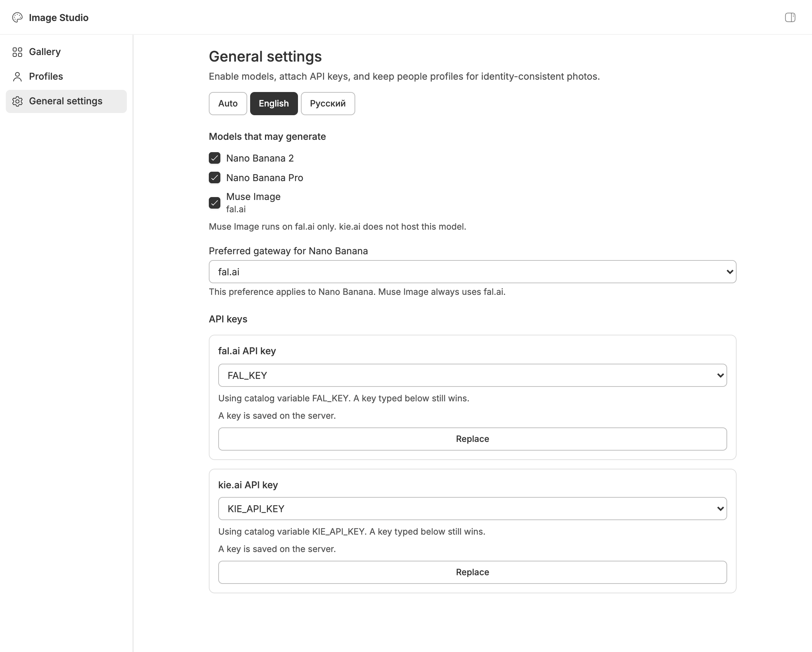The height and width of the screenshot is (652, 812).
Task: Select the English language option
Action: click(x=274, y=104)
